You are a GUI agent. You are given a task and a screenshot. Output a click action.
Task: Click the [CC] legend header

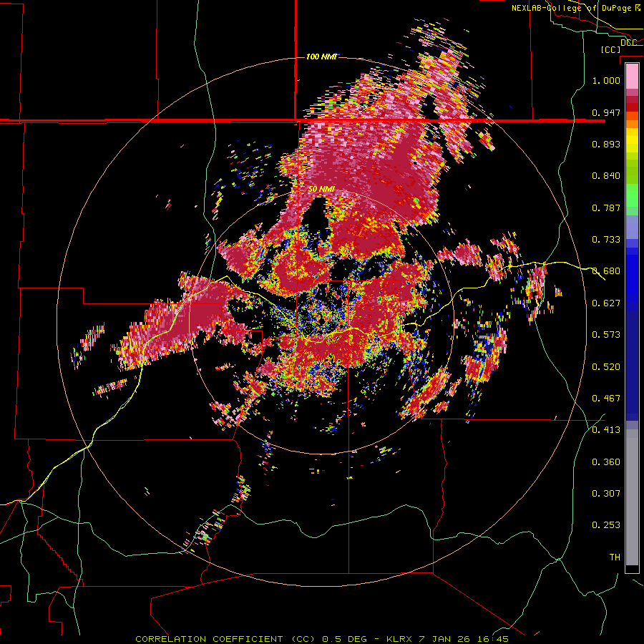610,49
